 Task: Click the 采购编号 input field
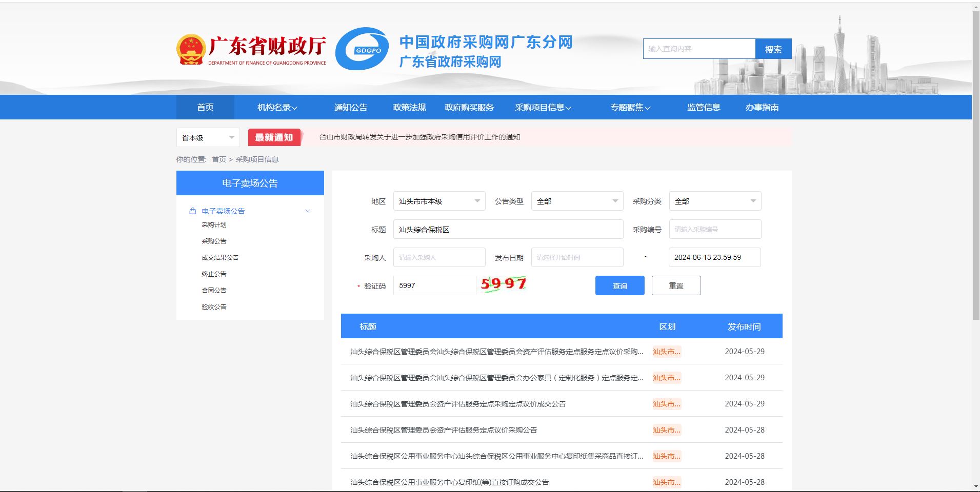point(715,230)
